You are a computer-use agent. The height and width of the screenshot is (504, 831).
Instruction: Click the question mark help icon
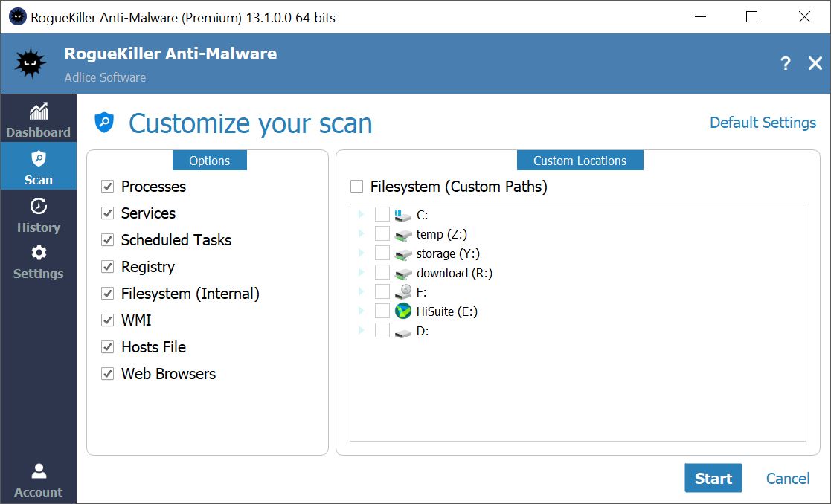point(785,64)
